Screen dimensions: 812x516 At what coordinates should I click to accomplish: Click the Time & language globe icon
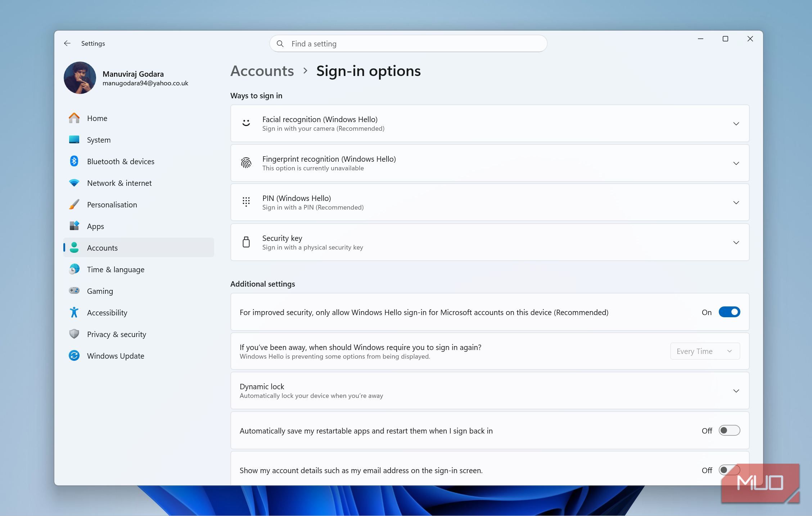coord(74,269)
